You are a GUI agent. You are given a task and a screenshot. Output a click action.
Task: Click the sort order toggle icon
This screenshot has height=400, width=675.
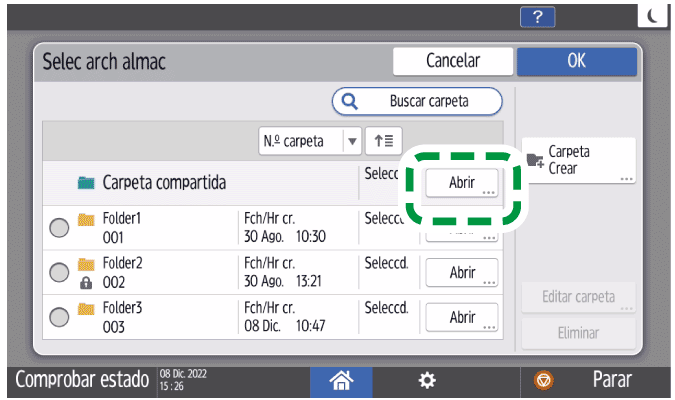click(x=382, y=141)
